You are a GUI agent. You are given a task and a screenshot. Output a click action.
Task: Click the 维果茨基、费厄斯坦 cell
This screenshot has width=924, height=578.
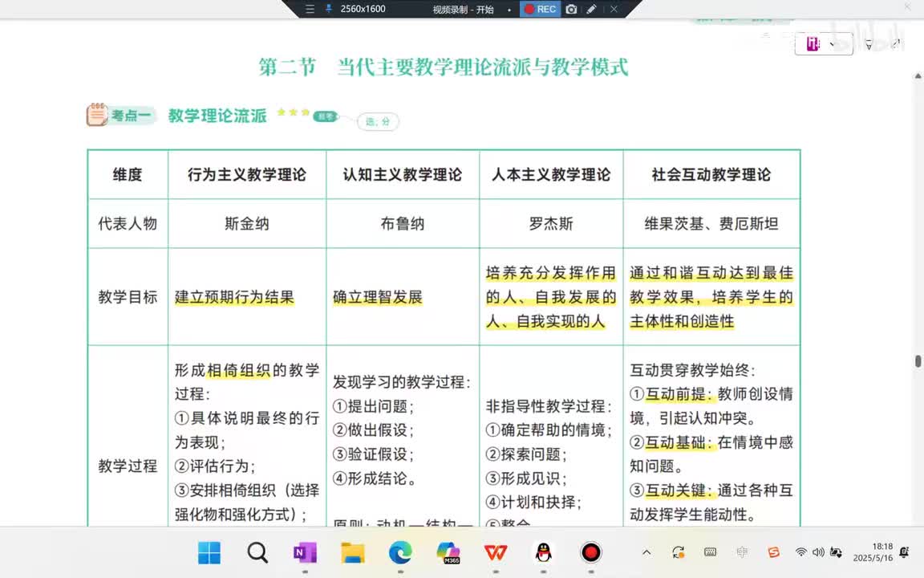711,223
